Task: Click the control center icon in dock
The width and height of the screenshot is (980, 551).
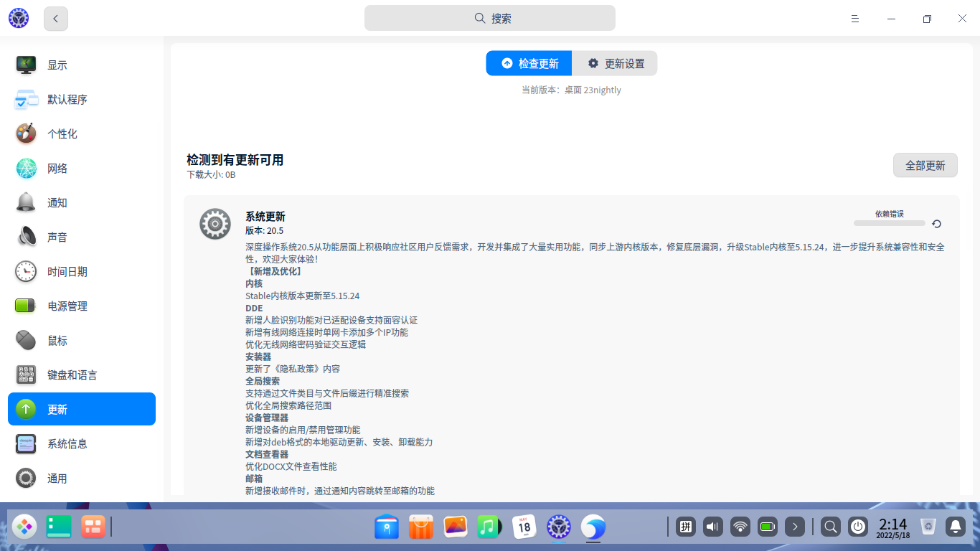Action: point(559,527)
